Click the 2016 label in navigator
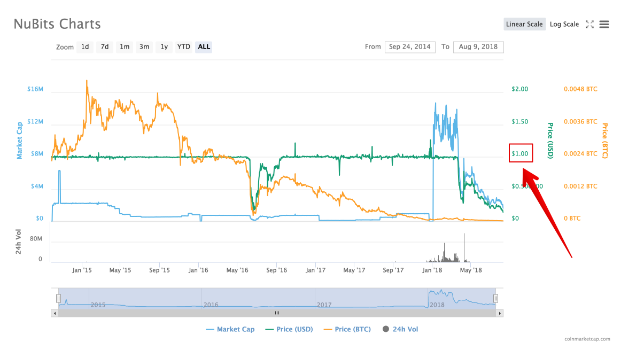The height and width of the screenshot is (350, 644). click(x=211, y=305)
